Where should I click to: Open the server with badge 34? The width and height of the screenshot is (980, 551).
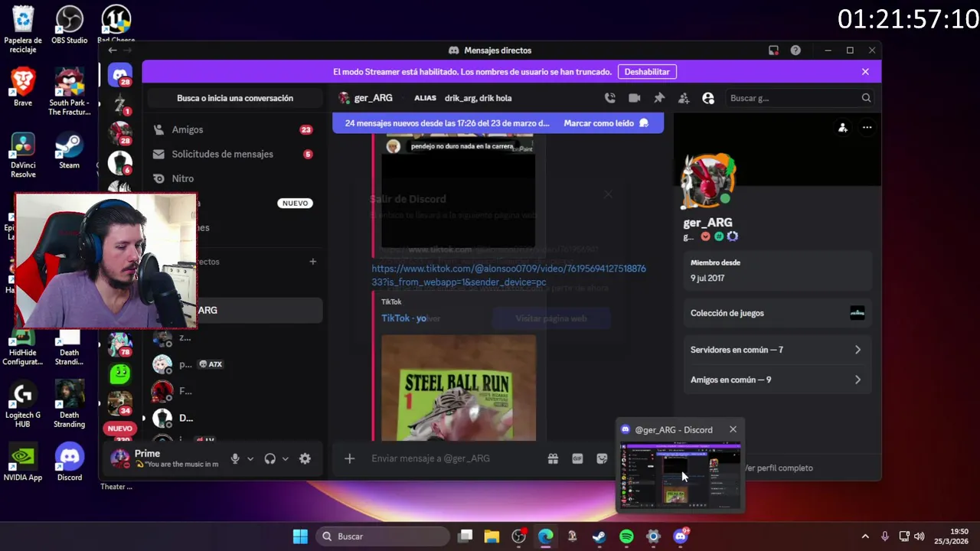[120, 403]
